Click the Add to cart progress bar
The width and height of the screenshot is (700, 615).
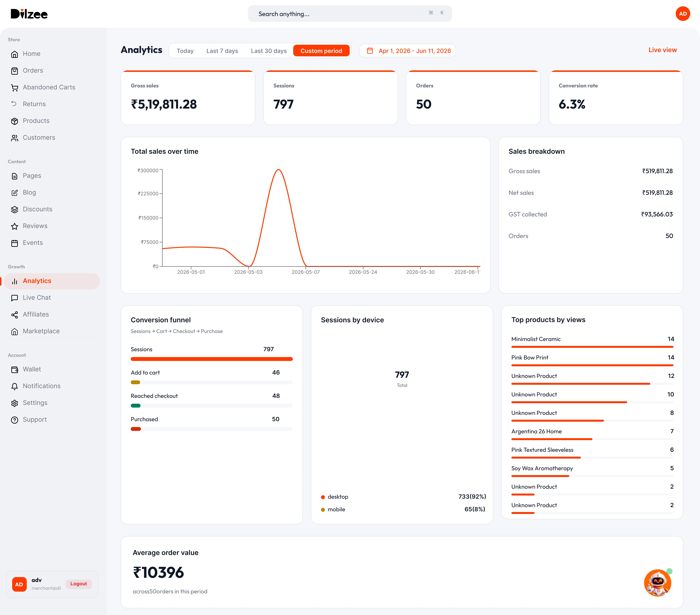[x=212, y=382]
